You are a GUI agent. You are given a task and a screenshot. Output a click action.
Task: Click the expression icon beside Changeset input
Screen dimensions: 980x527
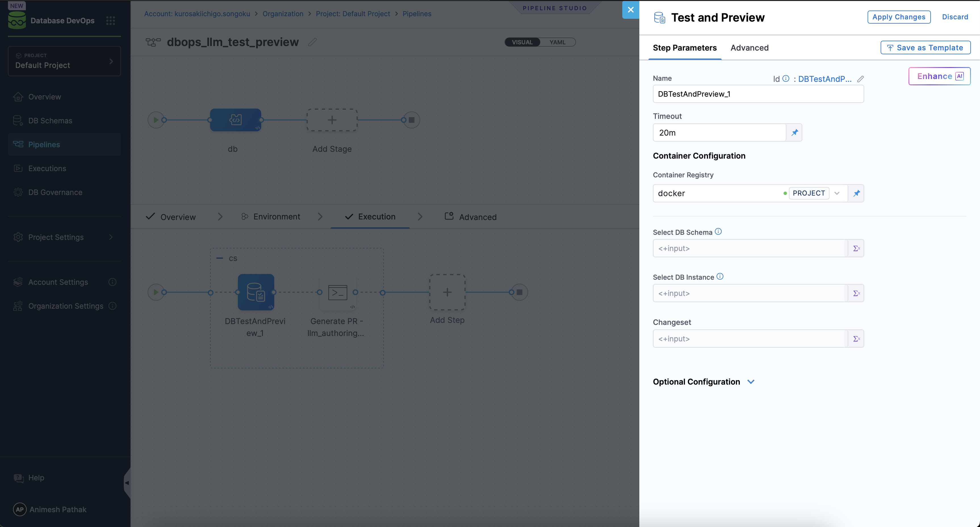(x=856, y=338)
